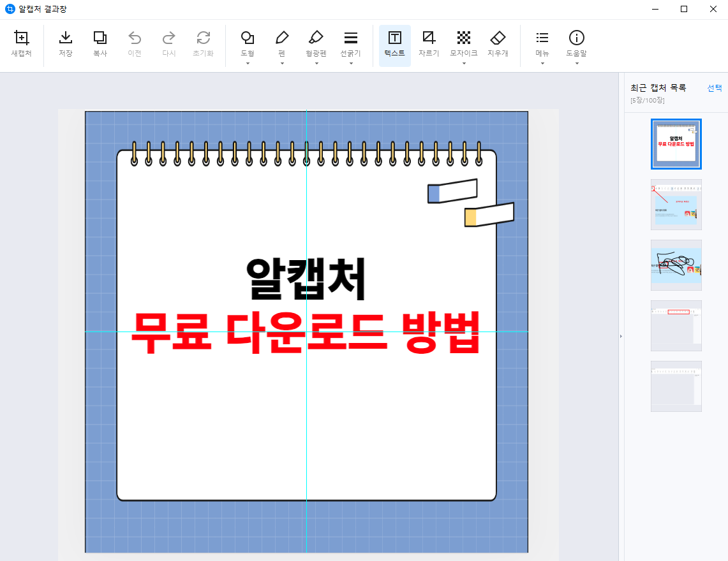
Task: Select the third thumbnail with scribbles
Action: click(676, 265)
